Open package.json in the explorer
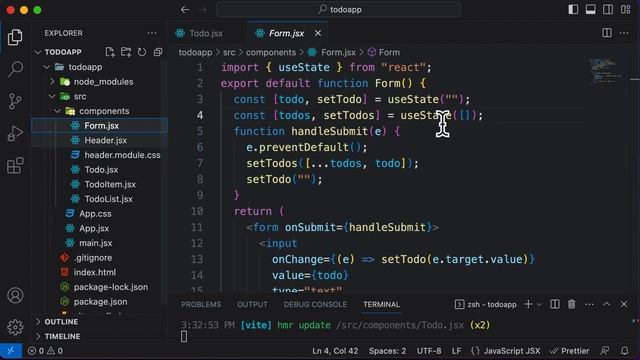This screenshot has width=640, height=360. tap(100, 302)
